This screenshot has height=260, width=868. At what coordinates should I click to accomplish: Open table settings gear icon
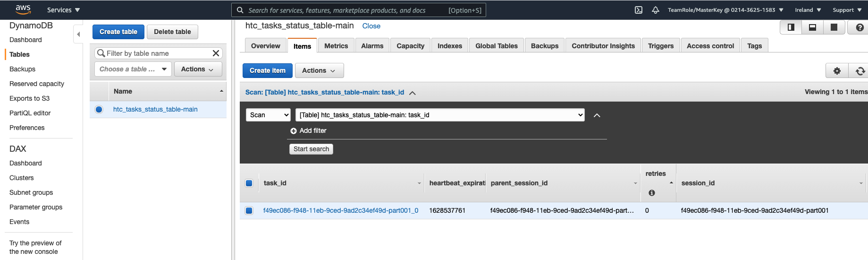click(x=837, y=71)
